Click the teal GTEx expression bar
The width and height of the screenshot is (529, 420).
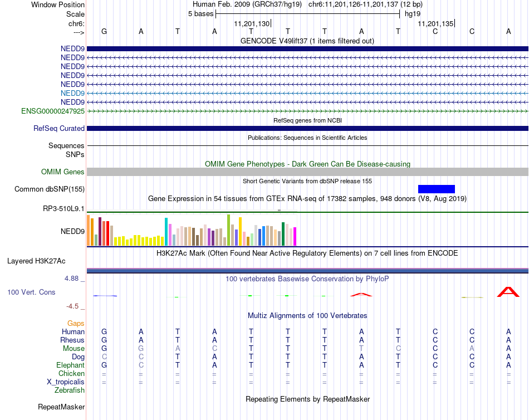(x=166, y=232)
